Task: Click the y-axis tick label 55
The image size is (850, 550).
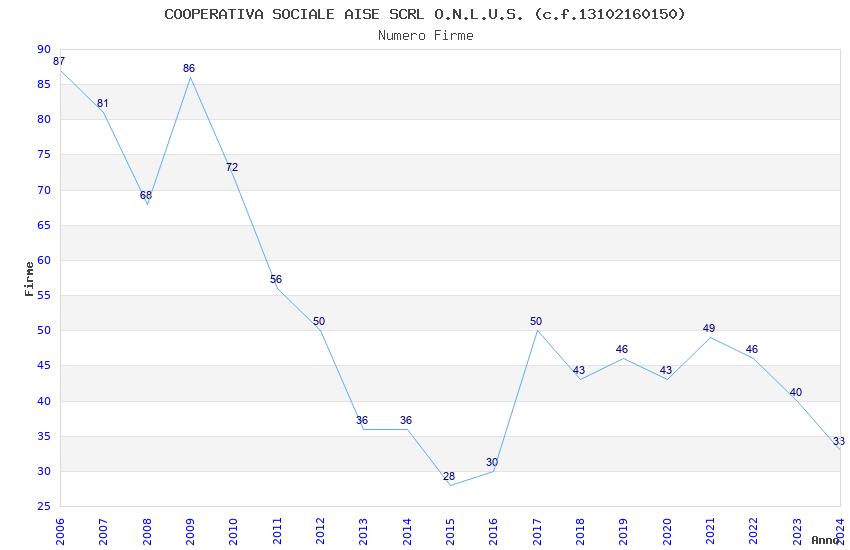Action: pyautogui.click(x=44, y=295)
